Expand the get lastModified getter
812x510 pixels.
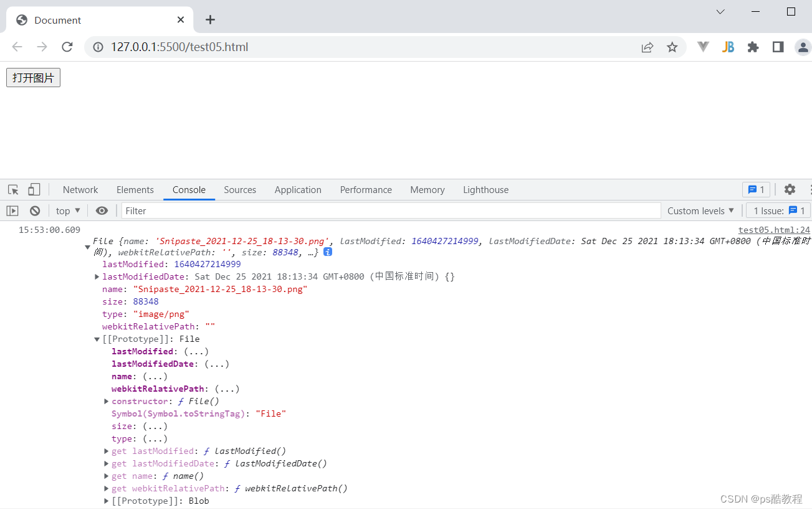[106, 451]
